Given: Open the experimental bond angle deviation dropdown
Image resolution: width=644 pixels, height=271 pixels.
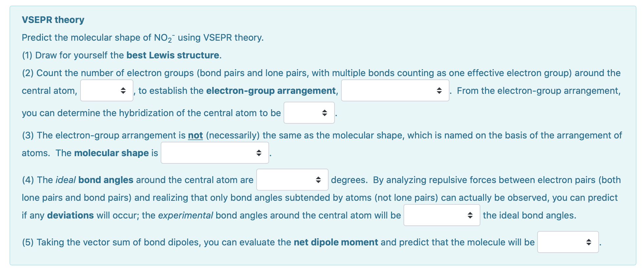Looking at the screenshot, I should (x=441, y=215).
